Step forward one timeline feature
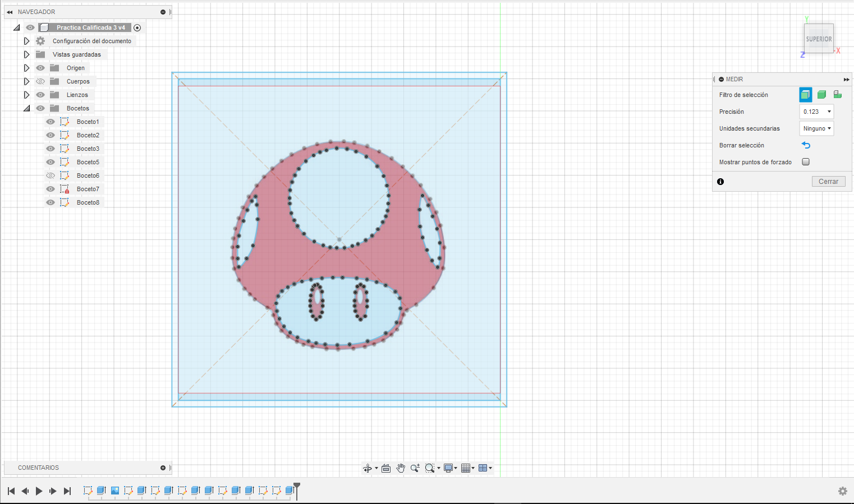Screen dimensions: 854x504 53,491
